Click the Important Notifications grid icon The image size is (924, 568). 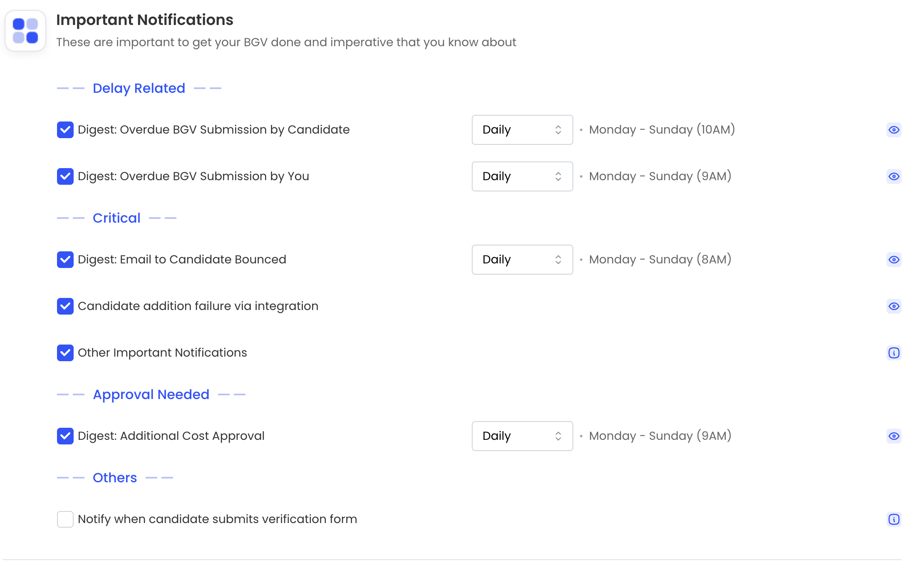click(25, 31)
